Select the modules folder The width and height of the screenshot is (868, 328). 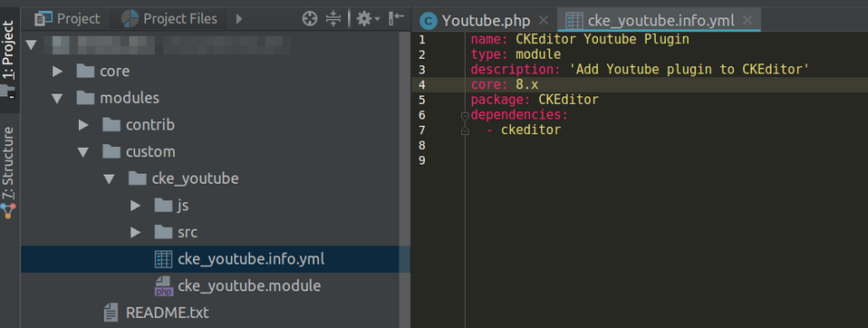tap(130, 99)
